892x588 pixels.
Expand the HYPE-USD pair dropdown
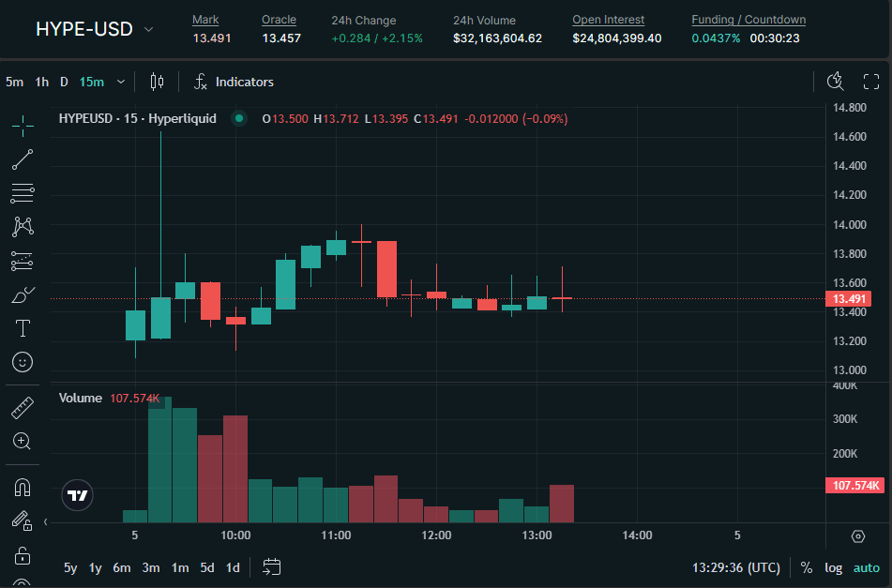148,29
